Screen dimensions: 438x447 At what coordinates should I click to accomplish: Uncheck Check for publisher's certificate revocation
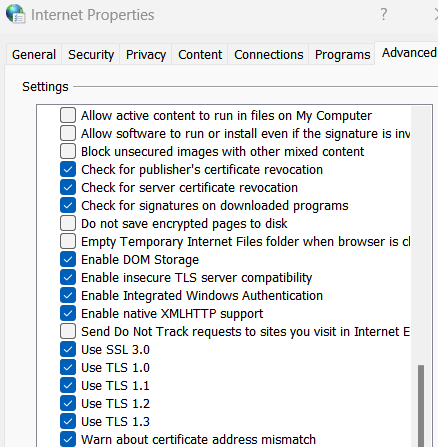click(68, 169)
